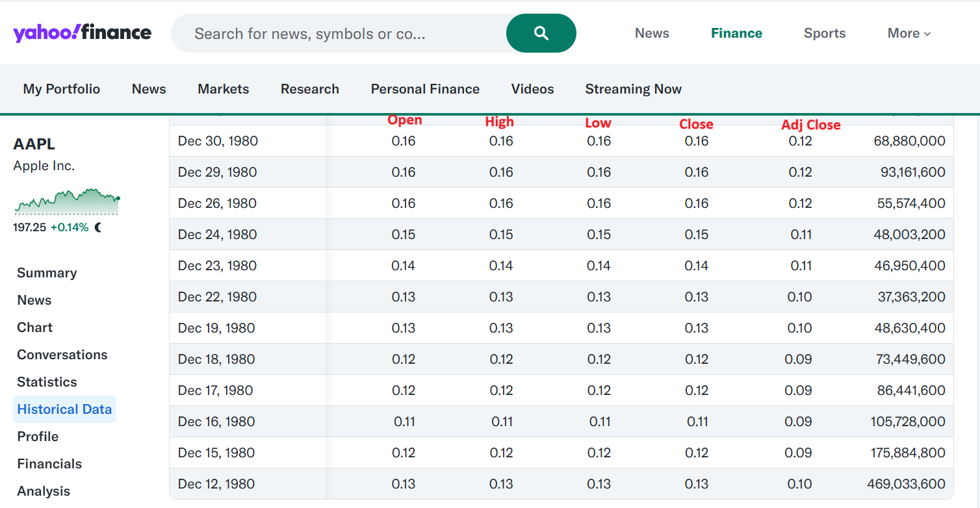980x508 pixels.
Task: Click the volume value 55,574,400
Action: pyautogui.click(x=911, y=203)
